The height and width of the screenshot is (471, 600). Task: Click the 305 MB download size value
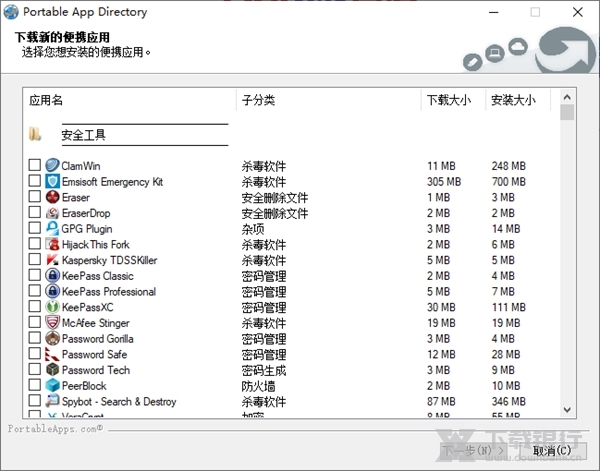tap(444, 182)
